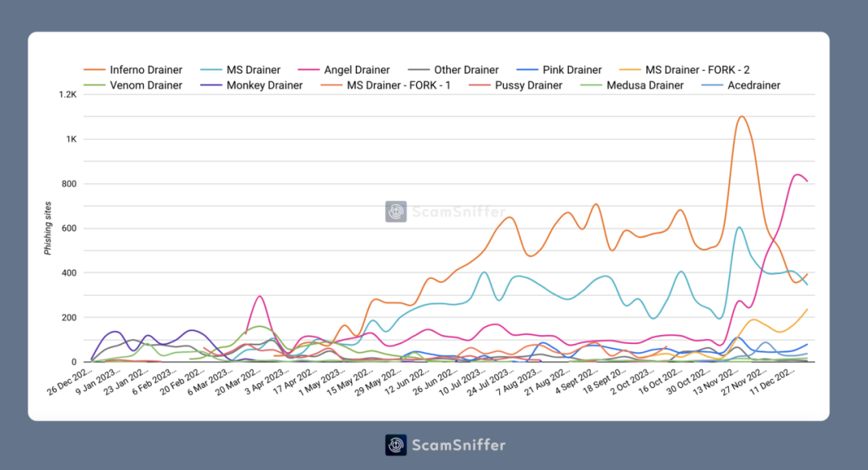Image resolution: width=868 pixels, height=470 pixels.
Task: Click the Inferno Drainer peak near 1.1K
Action: (x=742, y=116)
